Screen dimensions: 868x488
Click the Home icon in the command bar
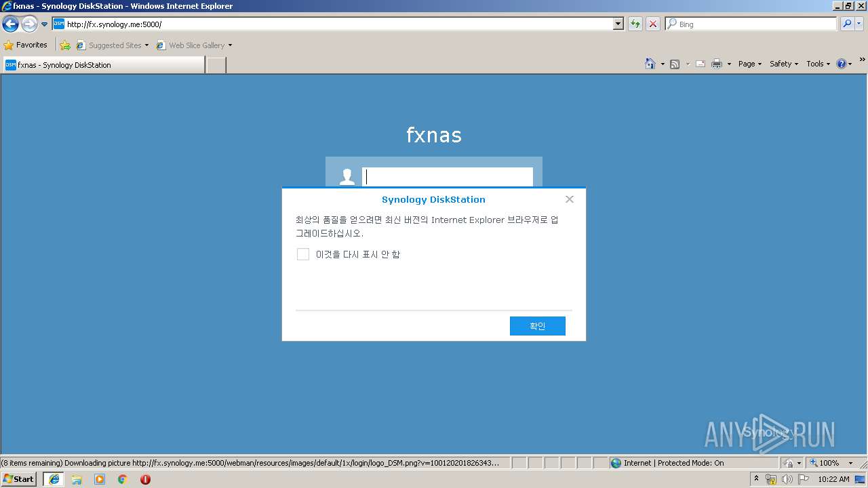[650, 64]
